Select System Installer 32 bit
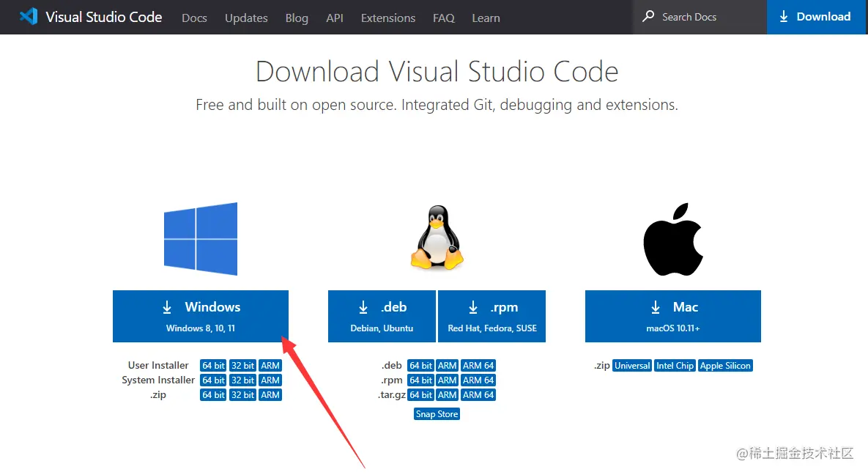 coord(242,380)
